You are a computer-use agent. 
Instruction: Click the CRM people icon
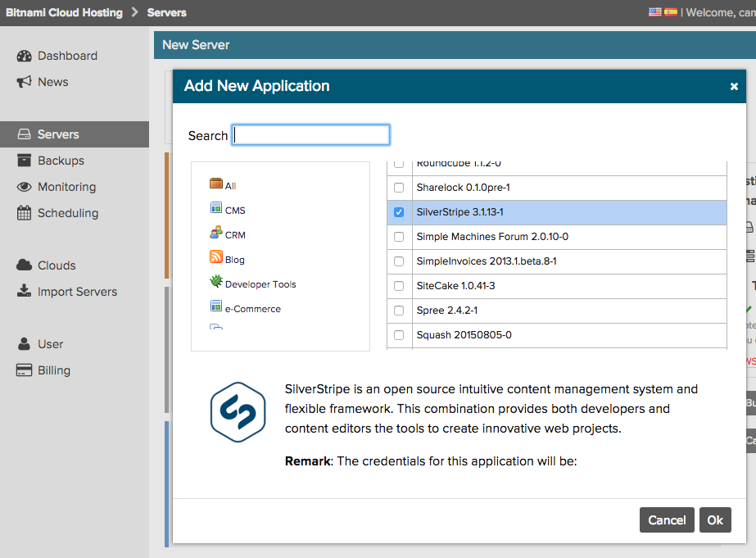[216, 233]
